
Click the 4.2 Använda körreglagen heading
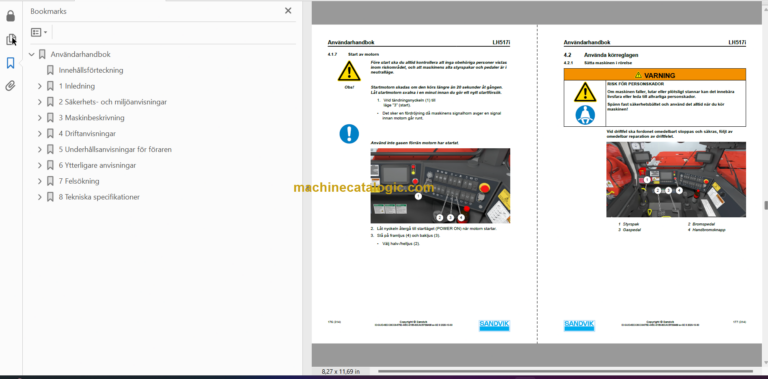tap(601, 55)
